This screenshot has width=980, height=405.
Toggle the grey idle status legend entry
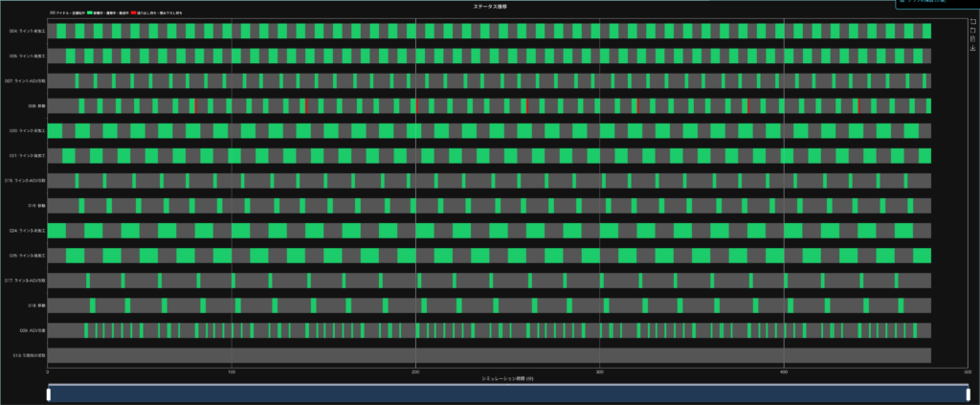68,12
